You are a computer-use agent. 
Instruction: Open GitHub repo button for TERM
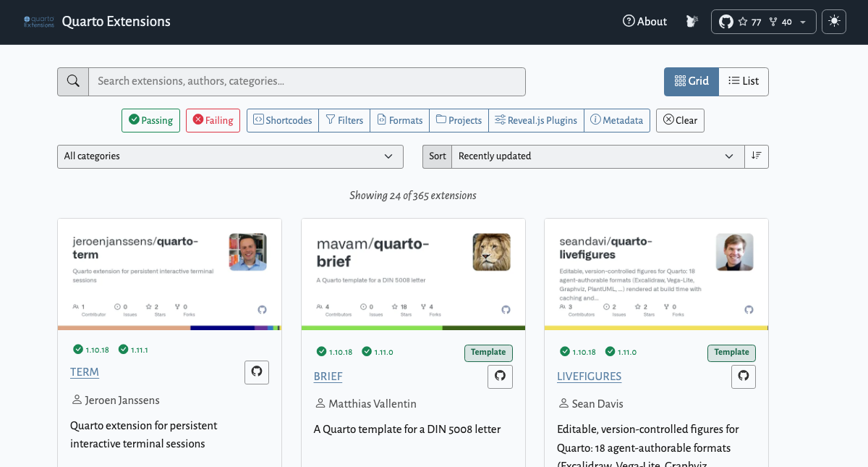coord(257,372)
